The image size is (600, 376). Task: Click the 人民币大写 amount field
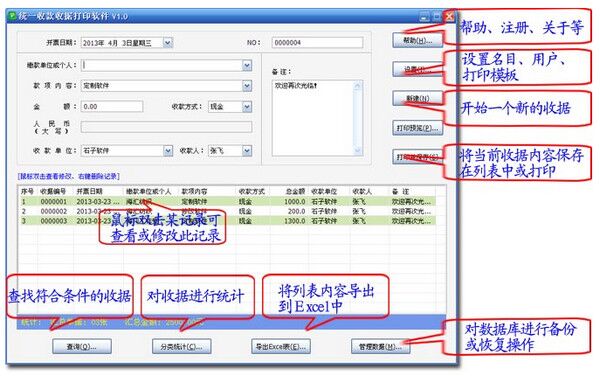166,127
